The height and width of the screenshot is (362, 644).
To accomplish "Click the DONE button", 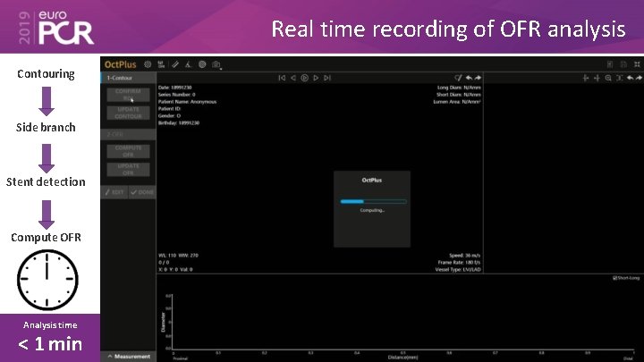I will pyautogui.click(x=142, y=192).
